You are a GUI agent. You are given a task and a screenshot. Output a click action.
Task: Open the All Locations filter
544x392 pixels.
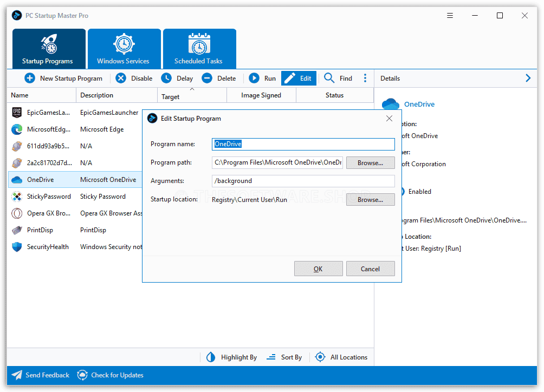[341, 357]
